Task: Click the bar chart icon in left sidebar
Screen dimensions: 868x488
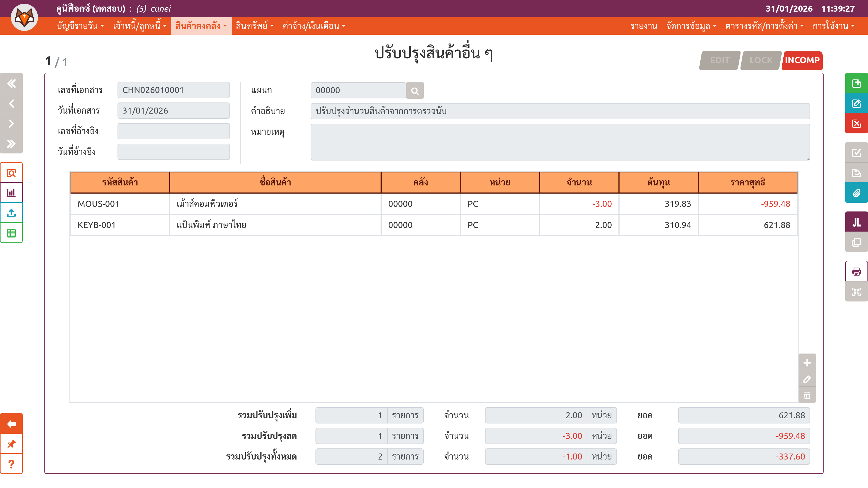Action: (x=11, y=193)
